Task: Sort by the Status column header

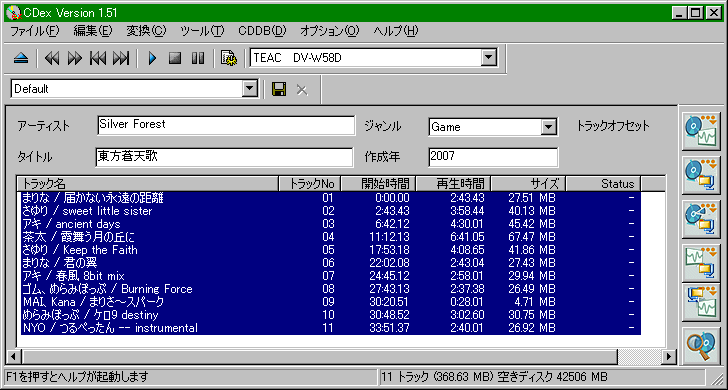Action: 603,183
